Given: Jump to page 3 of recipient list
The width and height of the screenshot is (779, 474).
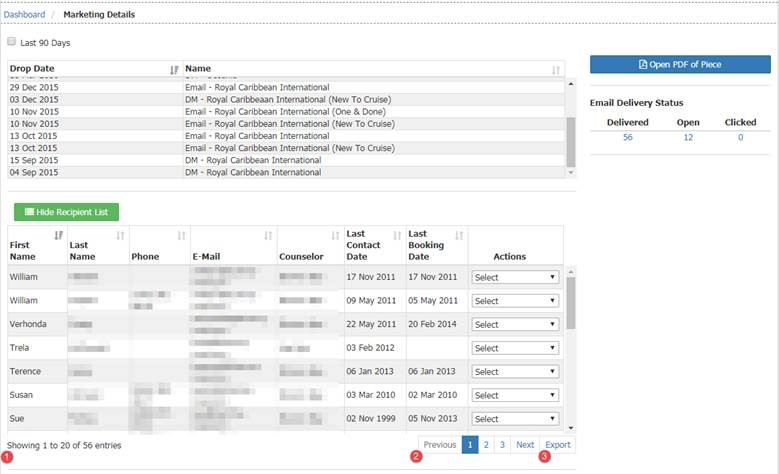Looking at the screenshot, I should click(x=502, y=445).
